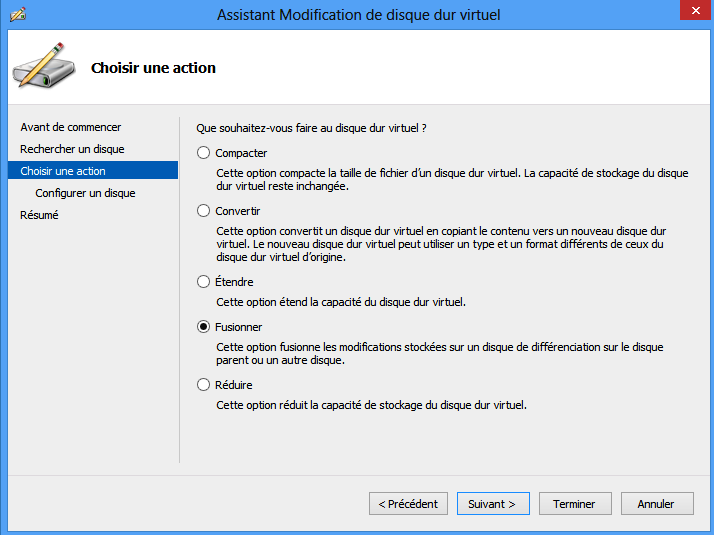714x535 pixels.
Task: Click the Précédent button
Action: point(408,504)
